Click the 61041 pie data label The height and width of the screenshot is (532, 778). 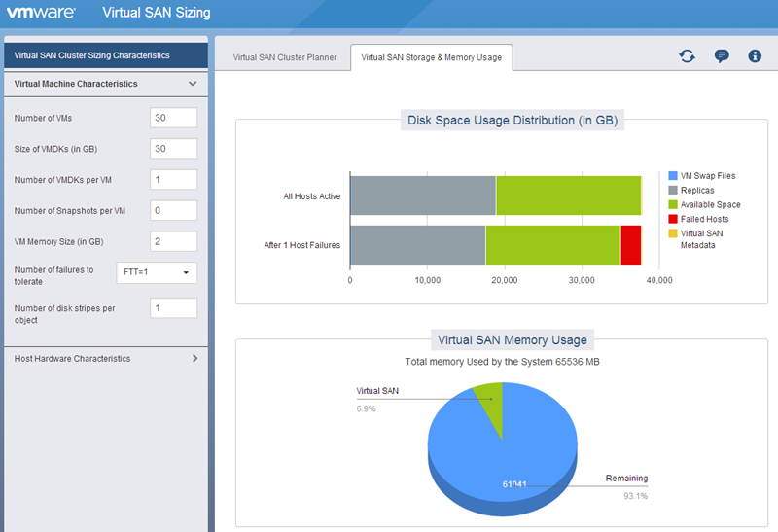click(x=514, y=484)
